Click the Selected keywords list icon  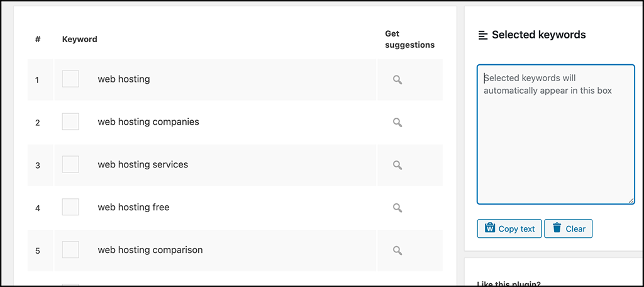pos(483,35)
